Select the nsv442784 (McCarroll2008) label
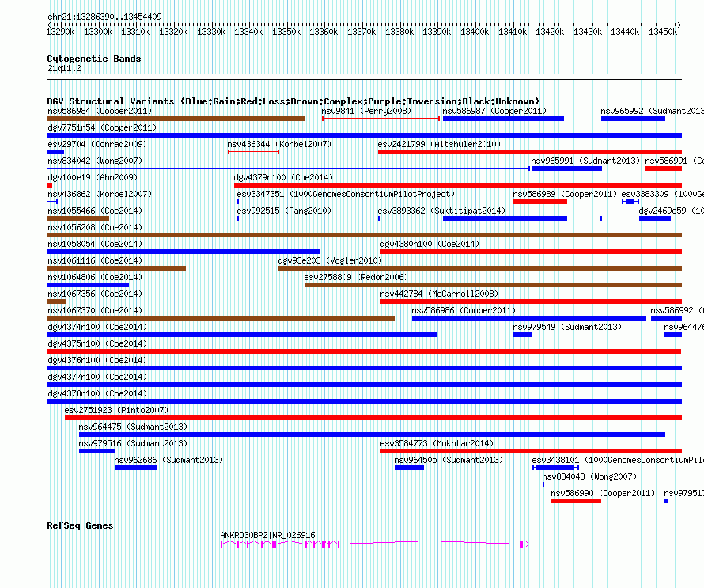The height and width of the screenshot is (588, 704). coord(439,294)
